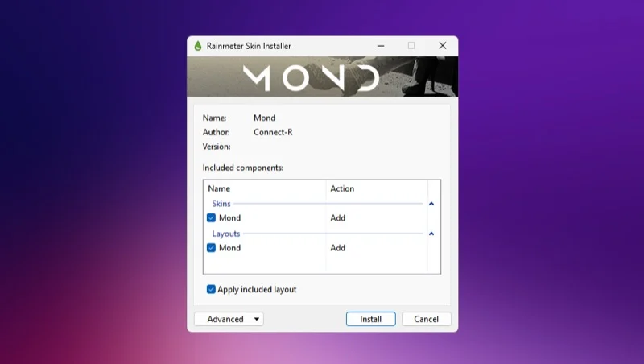Image resolution: width=644 pixels, height=364 pixels.
Task: Click the Add action in Skins Mond row
Action: (x=338, y=218)
